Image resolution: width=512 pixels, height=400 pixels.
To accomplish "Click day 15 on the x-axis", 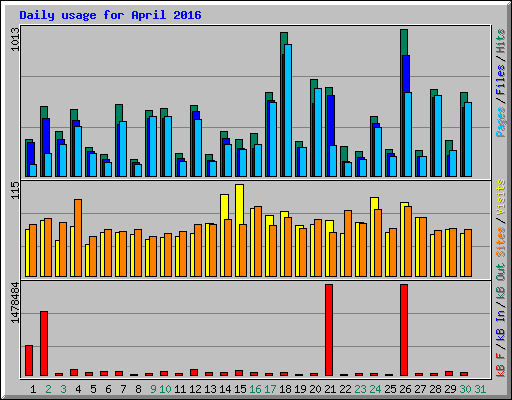I will (240, 389).
